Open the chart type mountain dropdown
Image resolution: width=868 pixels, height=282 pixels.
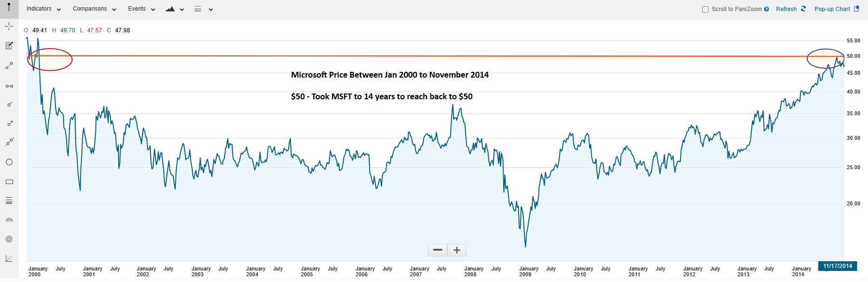[174, 9]
